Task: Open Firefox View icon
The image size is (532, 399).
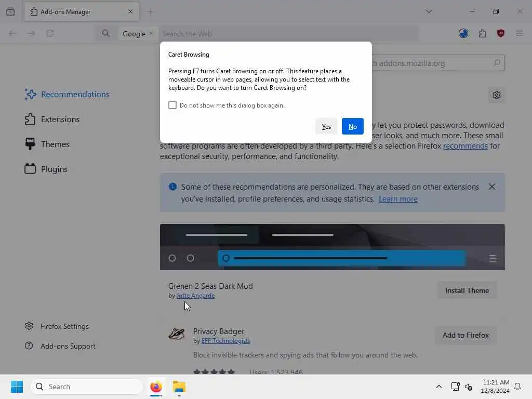Action: pyautogui.click(x=10, y=11)
